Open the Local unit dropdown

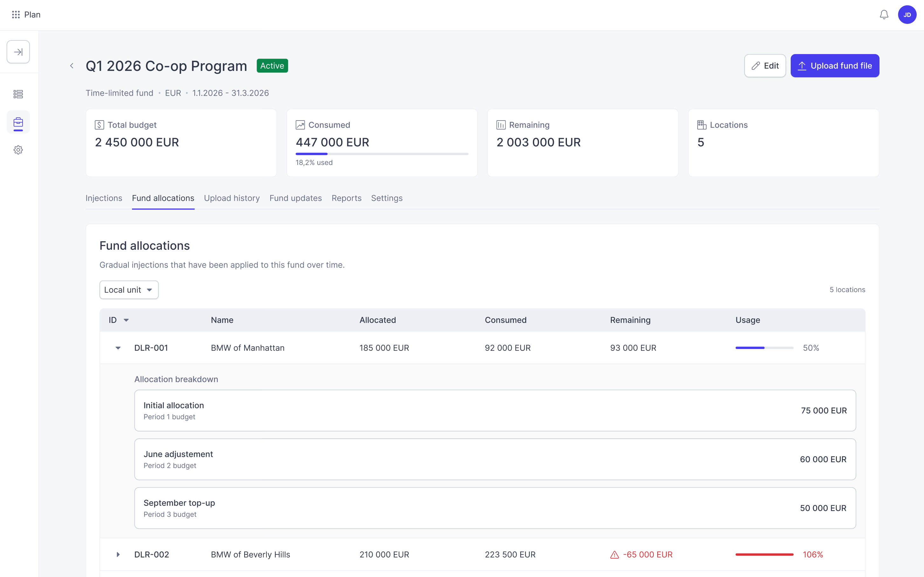pyautogui.click(x=129, y=290)
